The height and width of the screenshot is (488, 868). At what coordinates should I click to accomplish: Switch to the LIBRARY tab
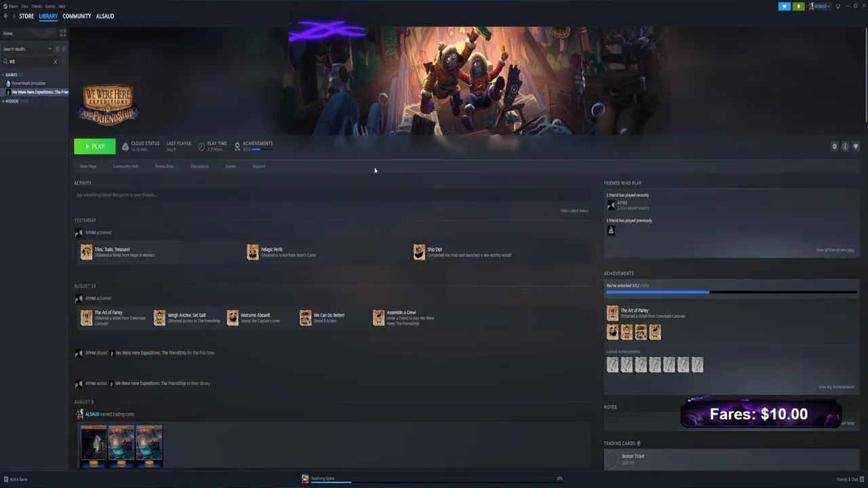tap(48, 16)
